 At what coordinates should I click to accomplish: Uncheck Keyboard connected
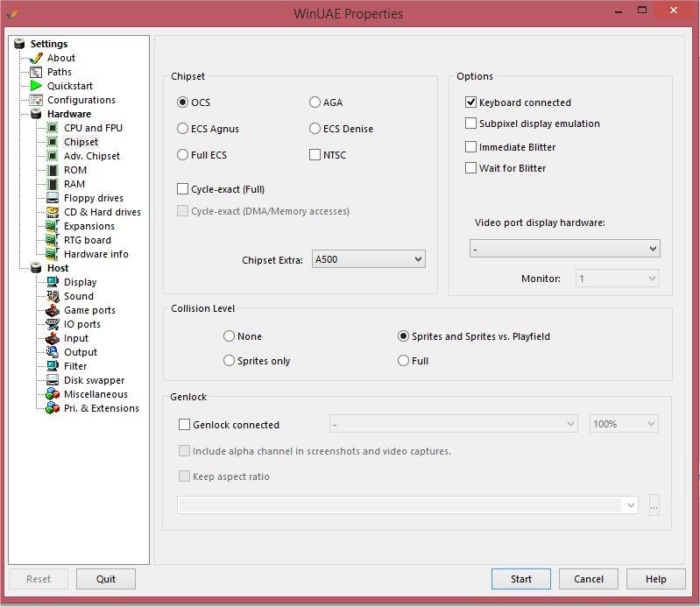(x=470, y=102)
